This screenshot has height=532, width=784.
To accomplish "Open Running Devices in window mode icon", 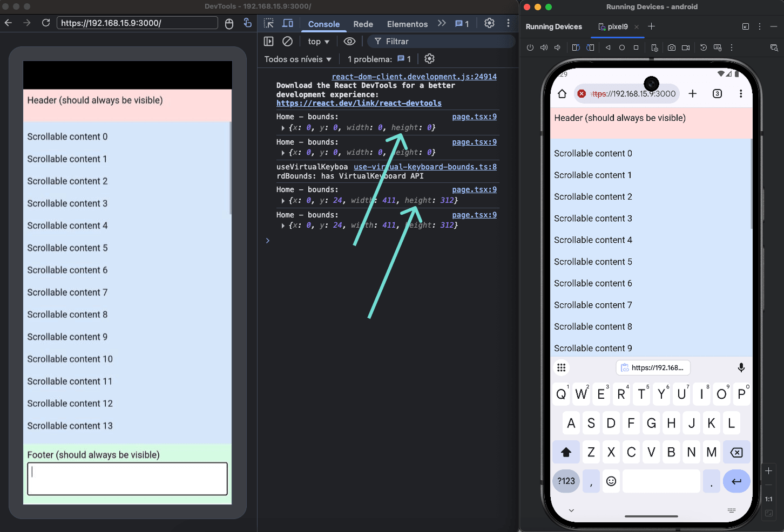I will tap(746, 26).
